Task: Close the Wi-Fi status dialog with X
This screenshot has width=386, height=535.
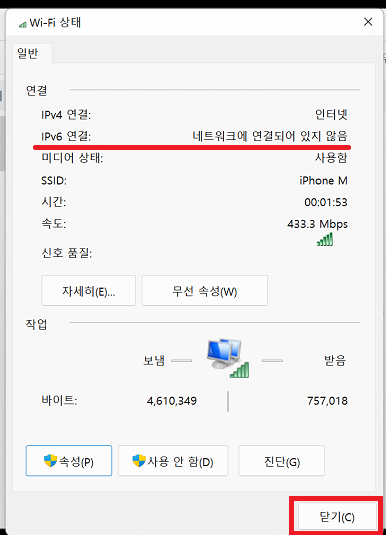Action: [x=368, y=22]
